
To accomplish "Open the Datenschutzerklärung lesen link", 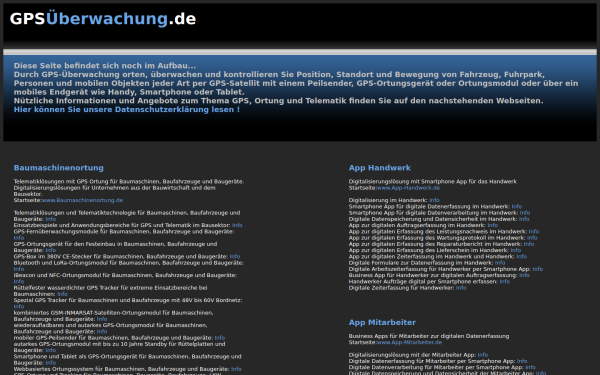I will tap(127, 109).
